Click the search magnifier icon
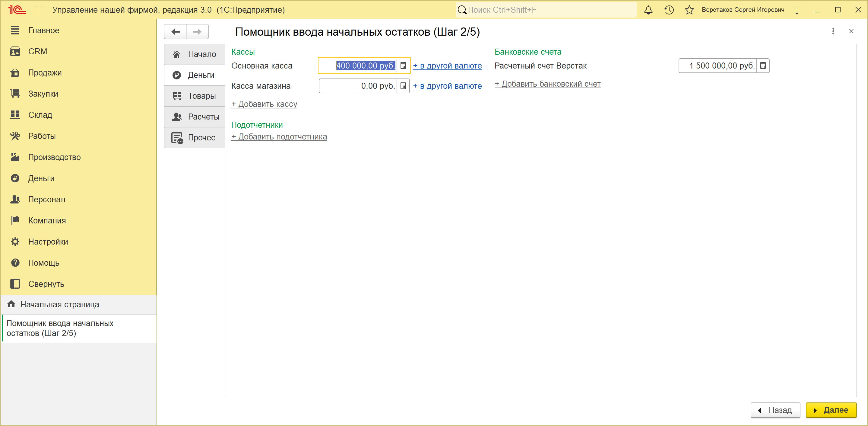 (462, 10)
